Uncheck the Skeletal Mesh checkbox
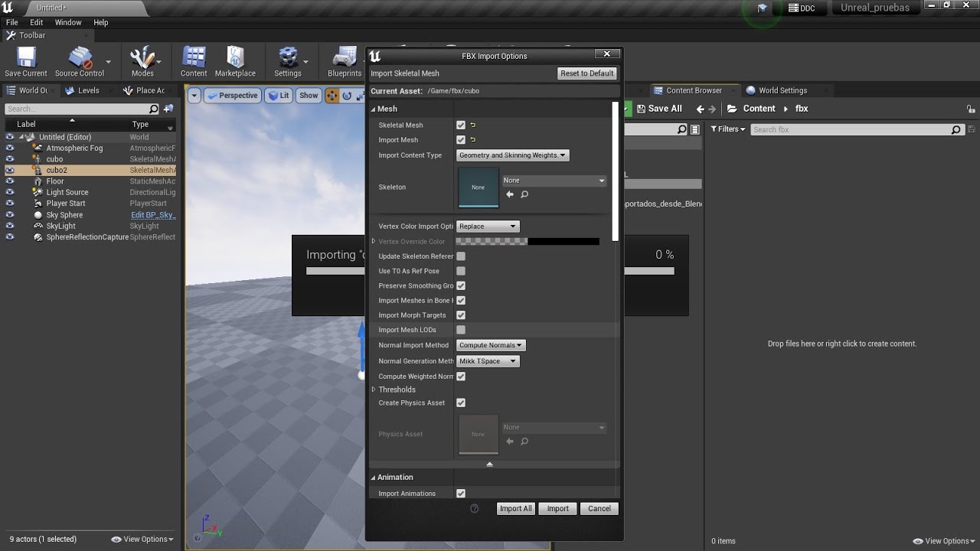Image resolution: width=980 pixels, height=551 pixels. [461, 125]
